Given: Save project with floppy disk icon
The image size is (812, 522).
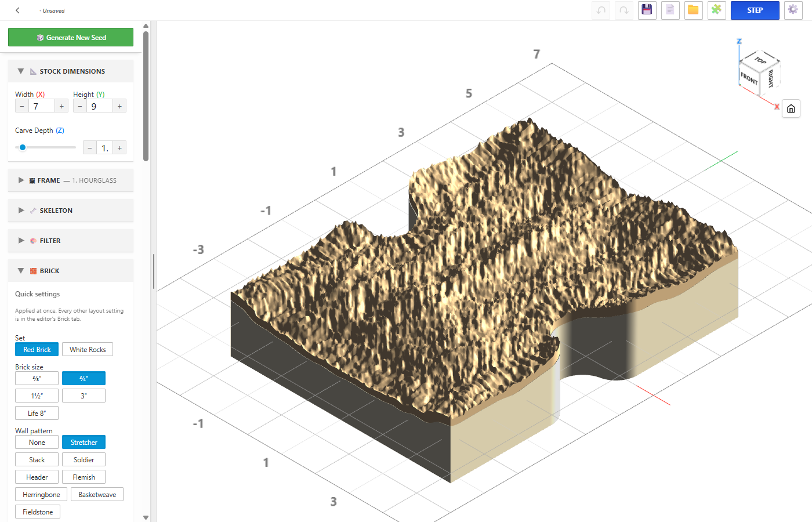Looking at the screenshot, I should (x=647, y=10).
